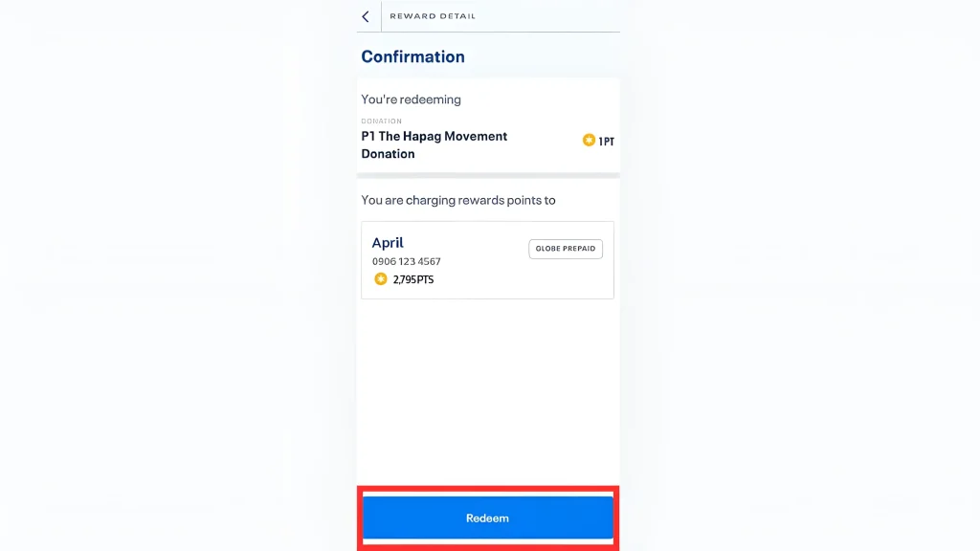Tap the 'You're redeeming' summary panel
This screenshot has width=980, height=551.
[x=487, y=124]
